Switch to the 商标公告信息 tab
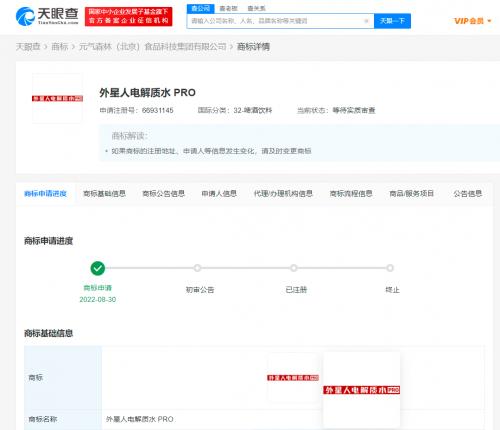 [163, 194]
